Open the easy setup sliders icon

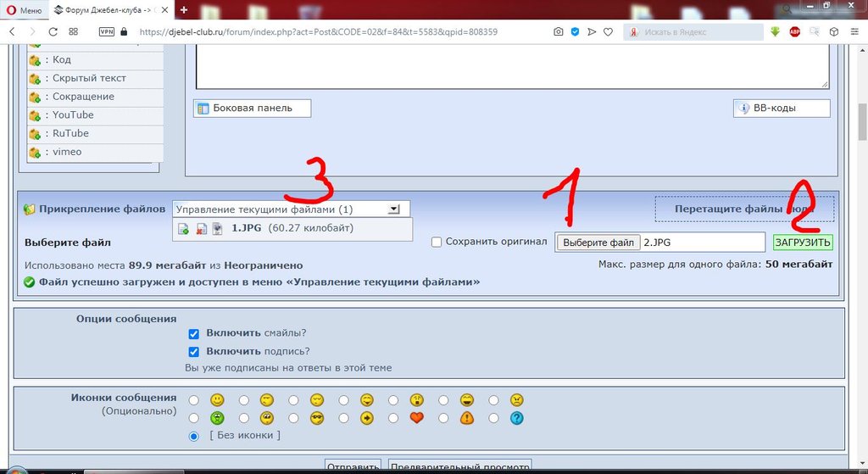click(854, 31)
